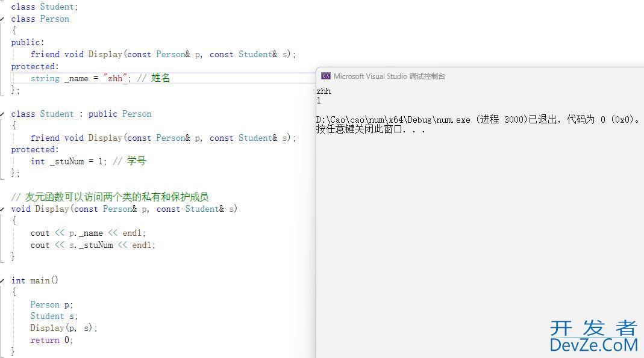Click the console icon in debug console title
644x358 pixels.
326,76
